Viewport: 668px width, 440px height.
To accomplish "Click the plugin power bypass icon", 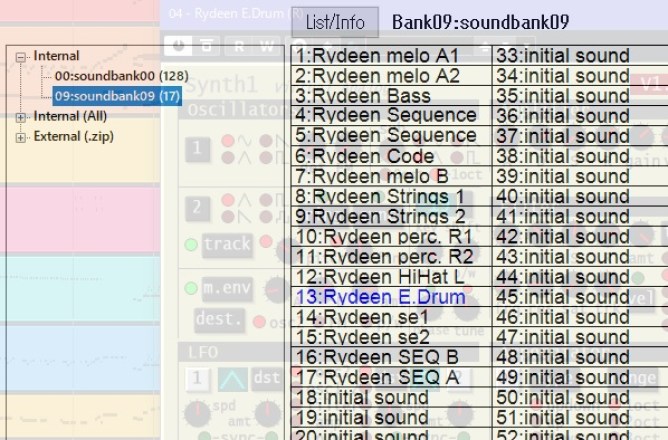I will 178,45.
